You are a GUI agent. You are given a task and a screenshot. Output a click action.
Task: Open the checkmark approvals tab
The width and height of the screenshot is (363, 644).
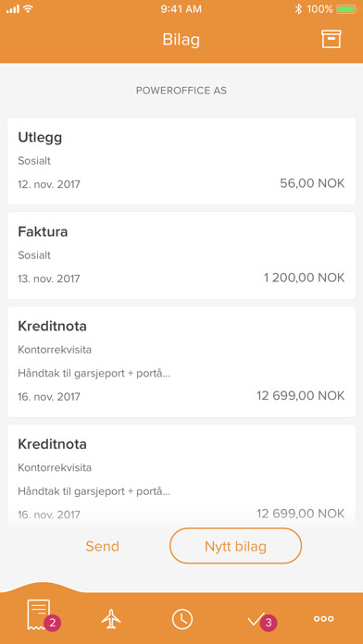255,620
